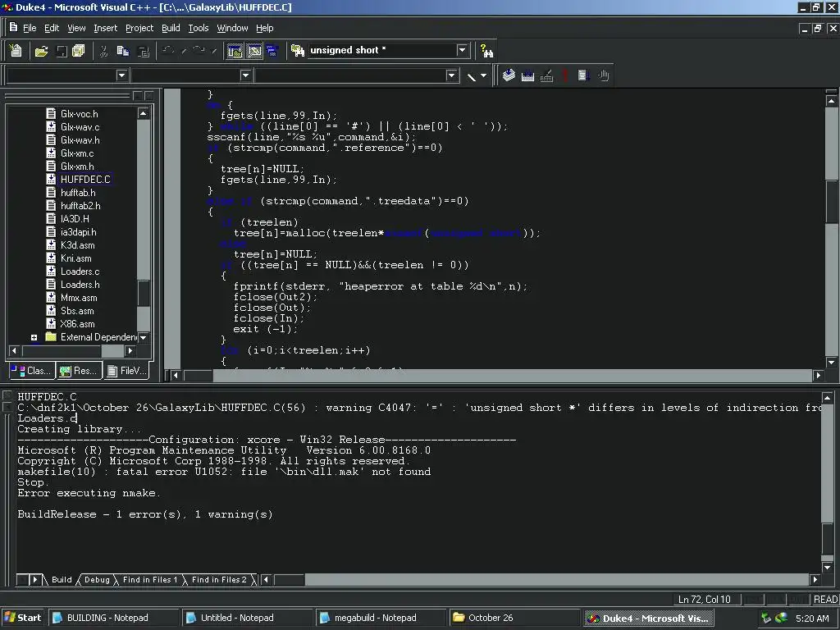Click the Insert Breakpoint hand icon
Image resolution: width=840 pixels, height=630 pixels.
[x=603, y=75]
